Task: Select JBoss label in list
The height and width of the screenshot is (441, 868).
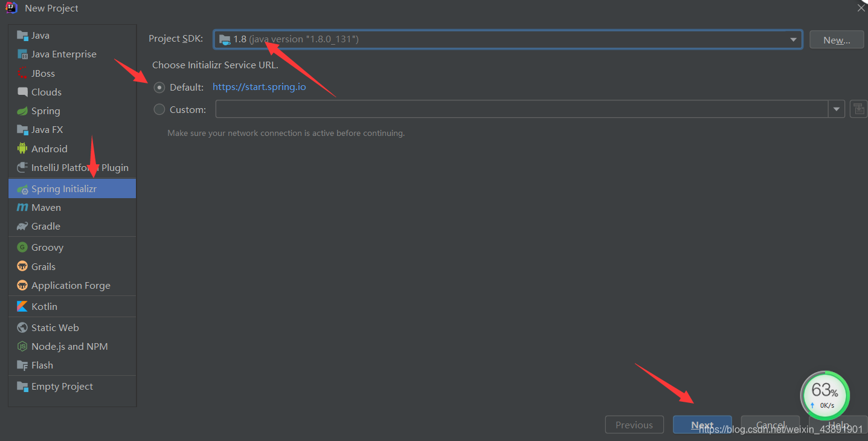Action: tap(43, 73)
